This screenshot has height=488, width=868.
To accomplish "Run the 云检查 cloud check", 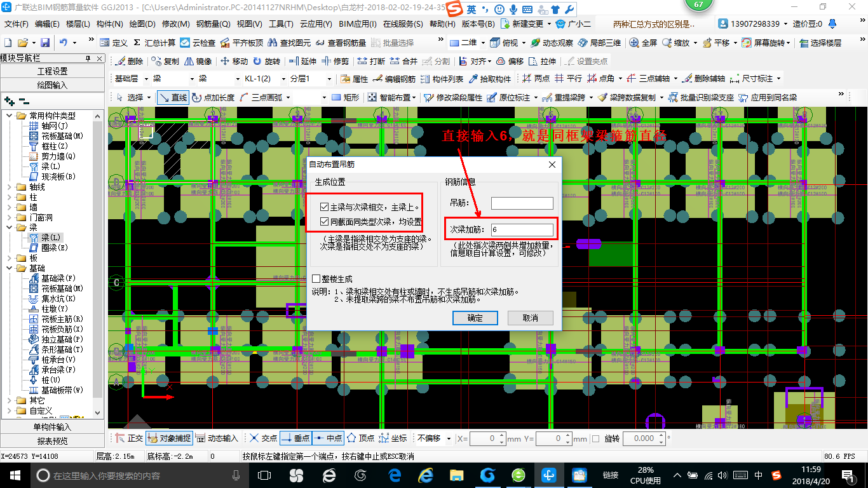I will [198, 43].
